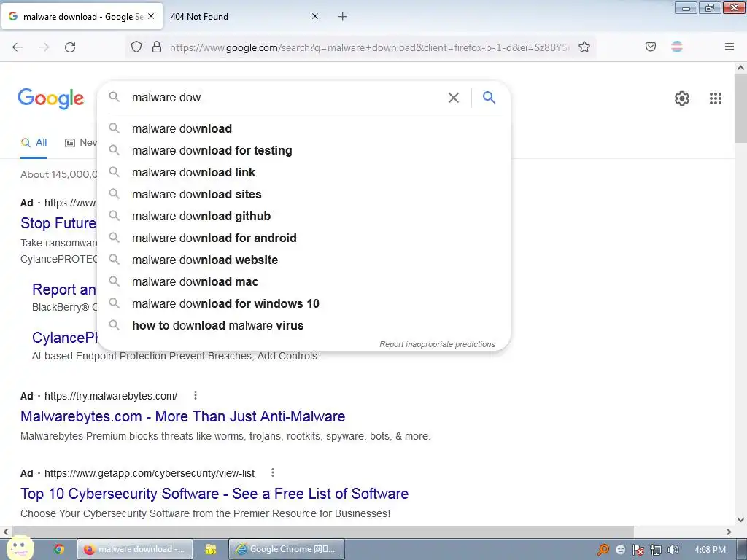Click the vertical scrollbar down arrow
Screen dimensions: 747x560
[x=740, y=519]
